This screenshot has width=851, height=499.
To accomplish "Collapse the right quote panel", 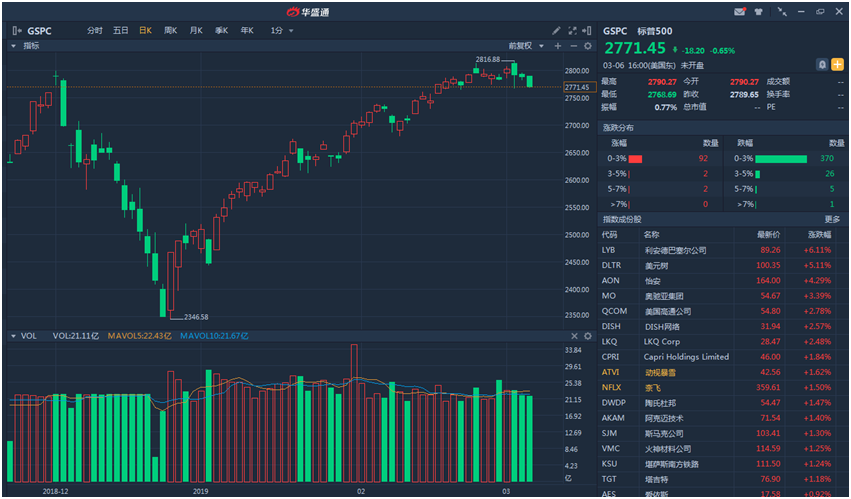I will pos(587,31).
